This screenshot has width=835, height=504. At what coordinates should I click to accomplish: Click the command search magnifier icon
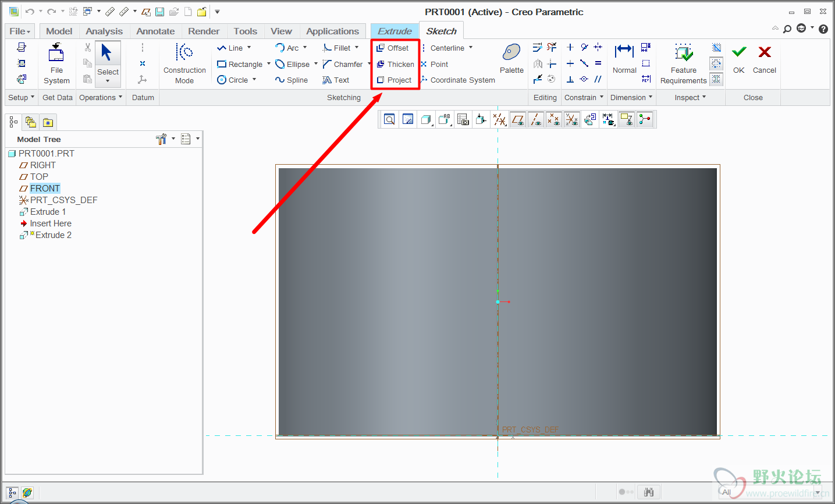(x=787, y=29)
